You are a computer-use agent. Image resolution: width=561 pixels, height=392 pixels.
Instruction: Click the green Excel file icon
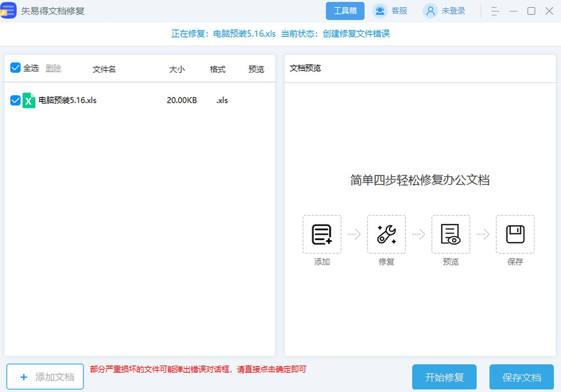point(29,100)
